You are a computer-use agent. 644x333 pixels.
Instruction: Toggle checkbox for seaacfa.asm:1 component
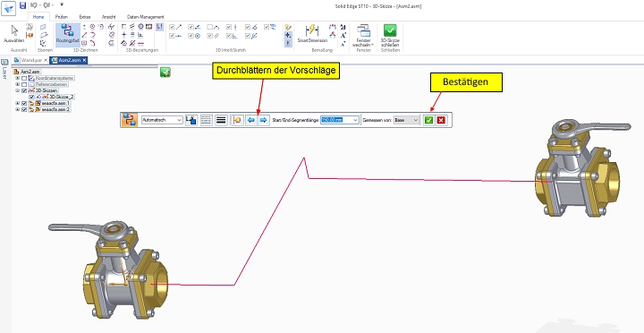click(24, 103)
